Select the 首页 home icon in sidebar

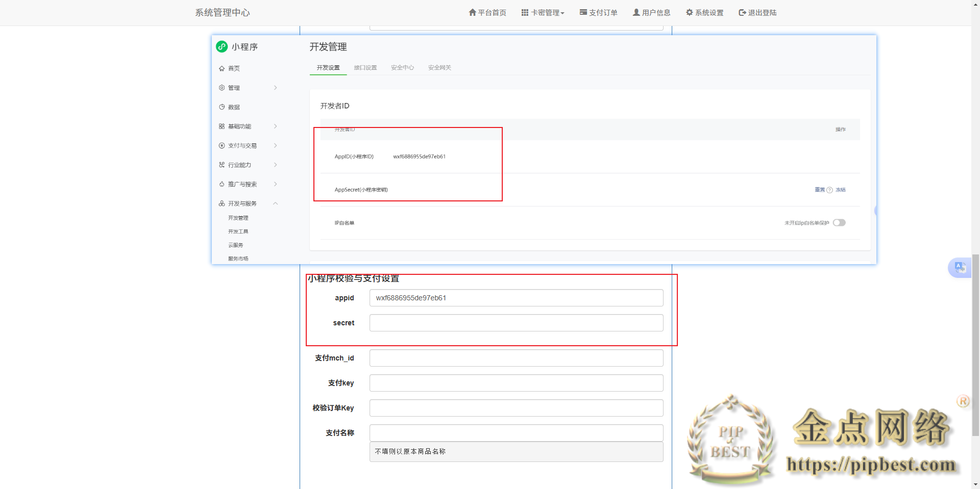point(222,68)
